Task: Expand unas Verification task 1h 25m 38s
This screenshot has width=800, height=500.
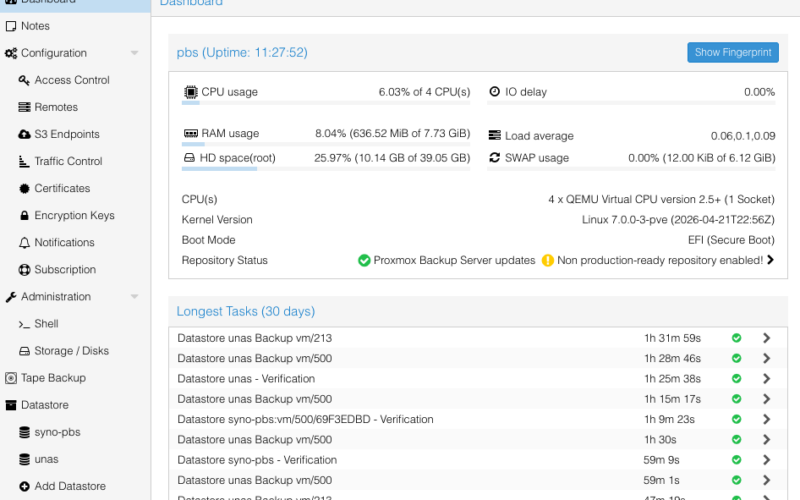Action: click(x=766, y=379)
